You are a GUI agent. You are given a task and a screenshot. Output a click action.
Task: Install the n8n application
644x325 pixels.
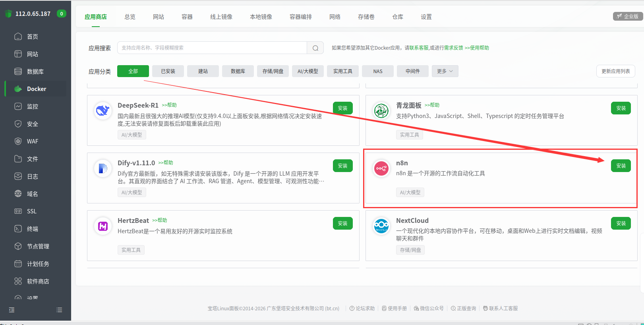click(621, 166)
